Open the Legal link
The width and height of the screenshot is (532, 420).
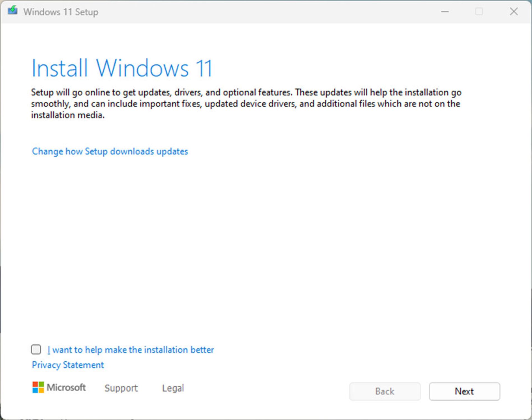173,388
